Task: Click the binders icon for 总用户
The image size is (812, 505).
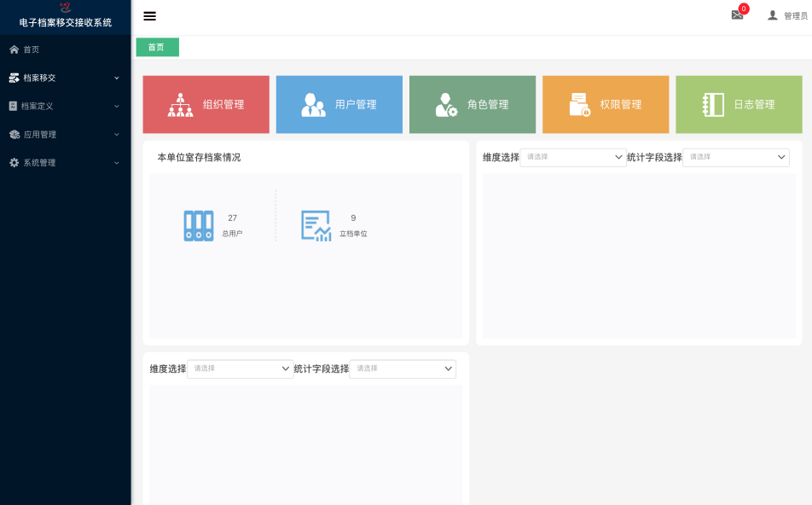Action: (199, 225)
